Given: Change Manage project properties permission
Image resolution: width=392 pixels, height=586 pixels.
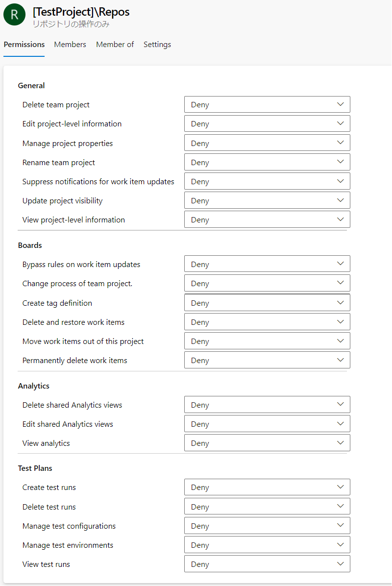Looking at the screenshot, I should pyautogui.click(x=267, y=143).
